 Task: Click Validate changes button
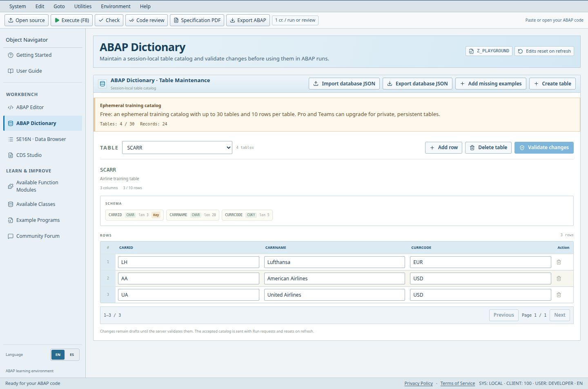544,148
